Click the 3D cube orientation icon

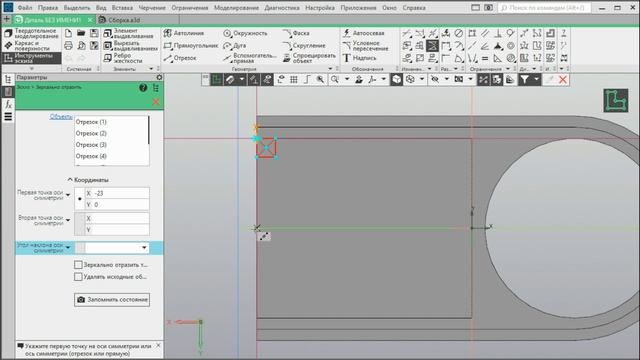pyautogui.click(x=397, y=80)
